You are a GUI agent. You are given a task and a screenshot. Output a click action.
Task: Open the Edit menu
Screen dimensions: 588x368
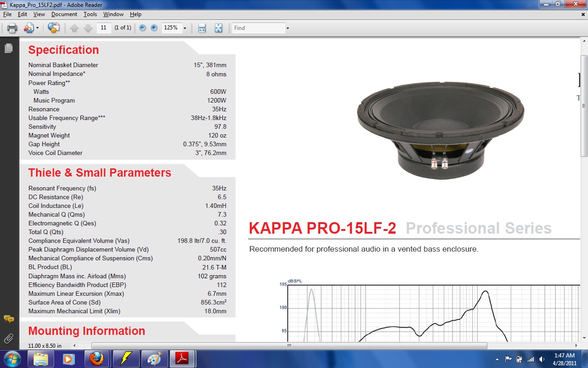pos(23,14)
